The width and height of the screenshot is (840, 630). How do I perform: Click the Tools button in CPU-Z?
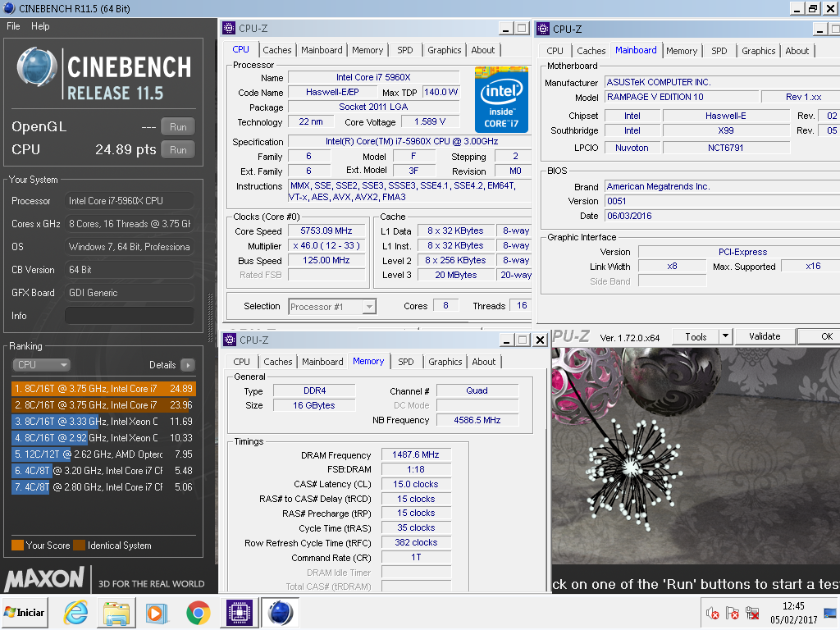(x=696, y=336)
